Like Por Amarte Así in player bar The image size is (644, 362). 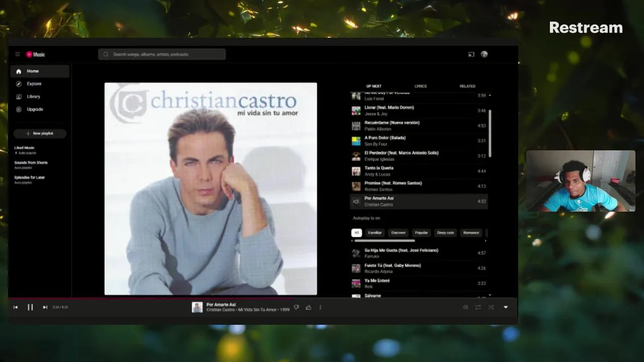308,307
